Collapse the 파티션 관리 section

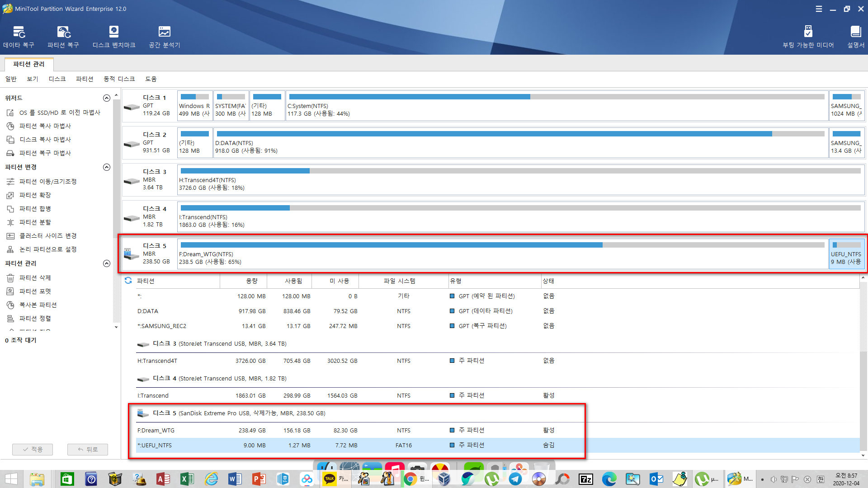pos(107,263)
